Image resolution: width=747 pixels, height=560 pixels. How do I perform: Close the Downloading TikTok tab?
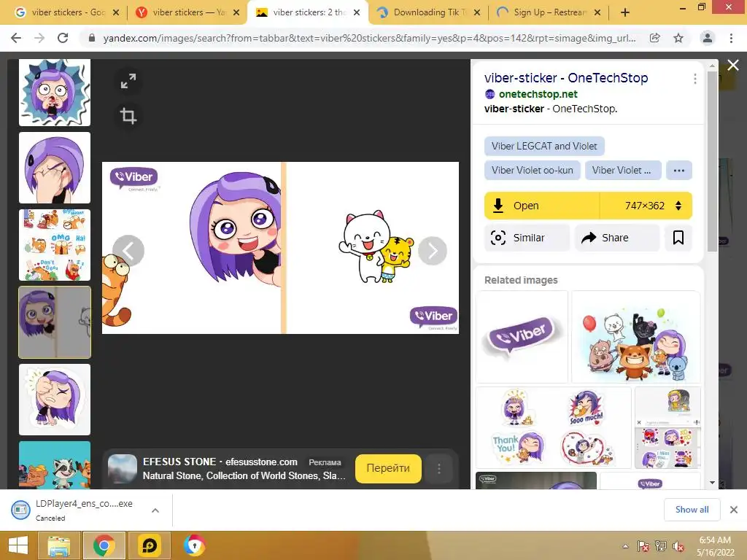(x=477, y=12)
